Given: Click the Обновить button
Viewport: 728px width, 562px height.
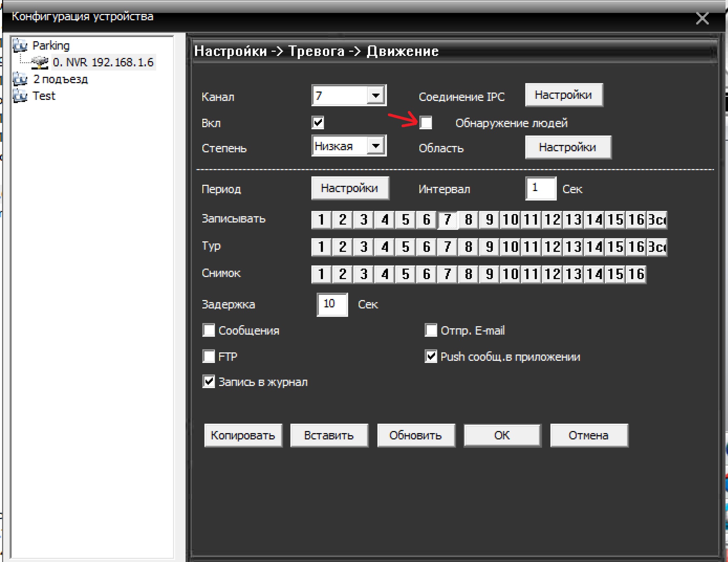Looking at the screenshot, I should [x=416, y=435].
